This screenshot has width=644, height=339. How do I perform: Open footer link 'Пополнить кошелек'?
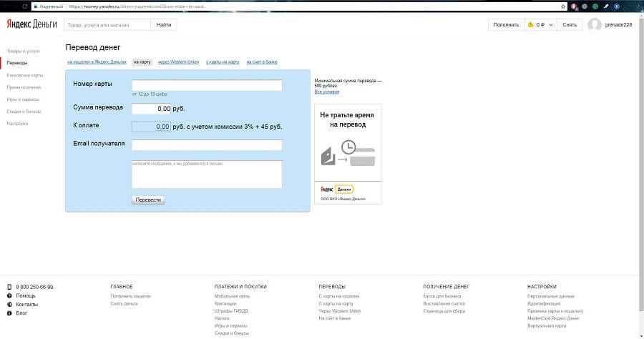point(131,296)
